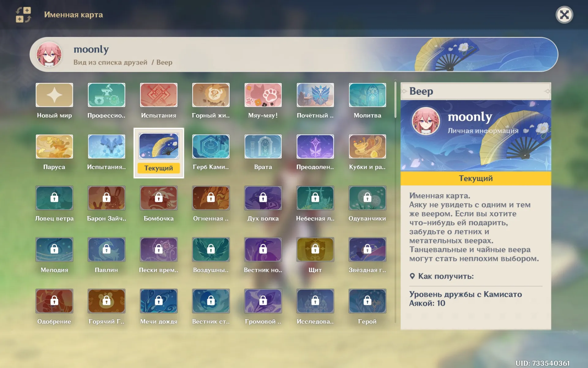
Task: Click the locked Мелодия namecard
Action: click(x=54, y=250)
